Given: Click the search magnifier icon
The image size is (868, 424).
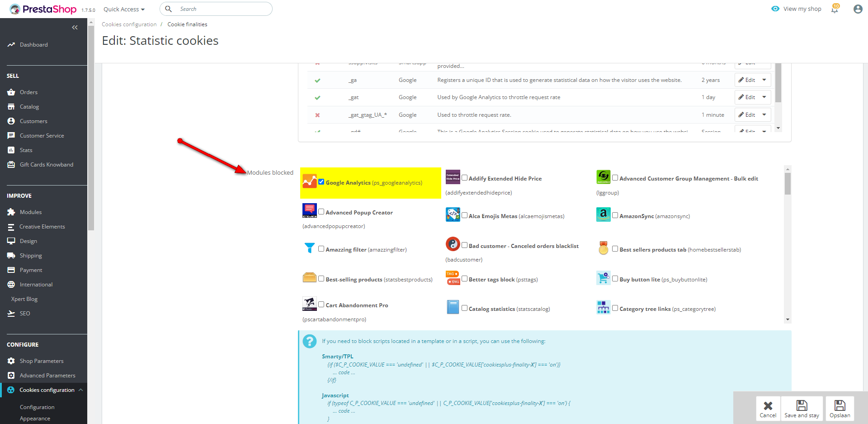Looking at the screenshot, I should pos(168,9).
